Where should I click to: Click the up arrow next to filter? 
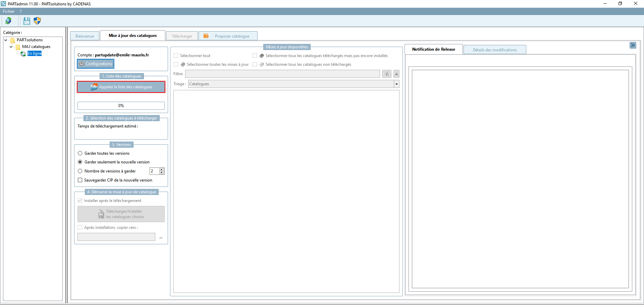[x=396, y=74]
